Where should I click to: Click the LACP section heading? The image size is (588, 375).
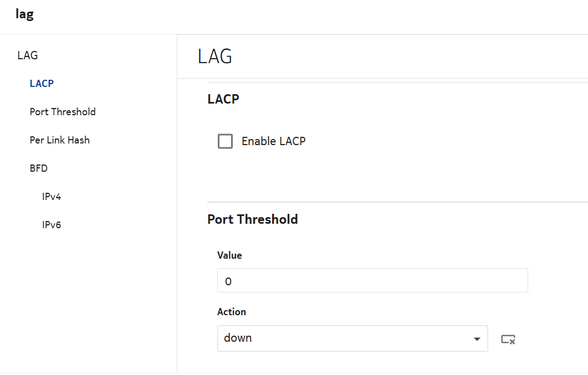223,99
